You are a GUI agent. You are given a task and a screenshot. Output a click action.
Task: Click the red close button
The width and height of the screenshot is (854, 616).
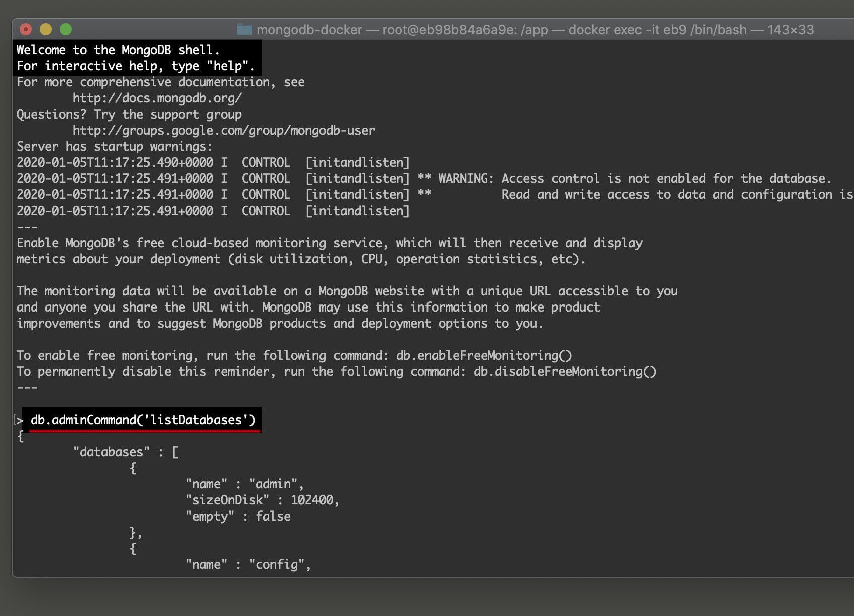coord(27,30)
